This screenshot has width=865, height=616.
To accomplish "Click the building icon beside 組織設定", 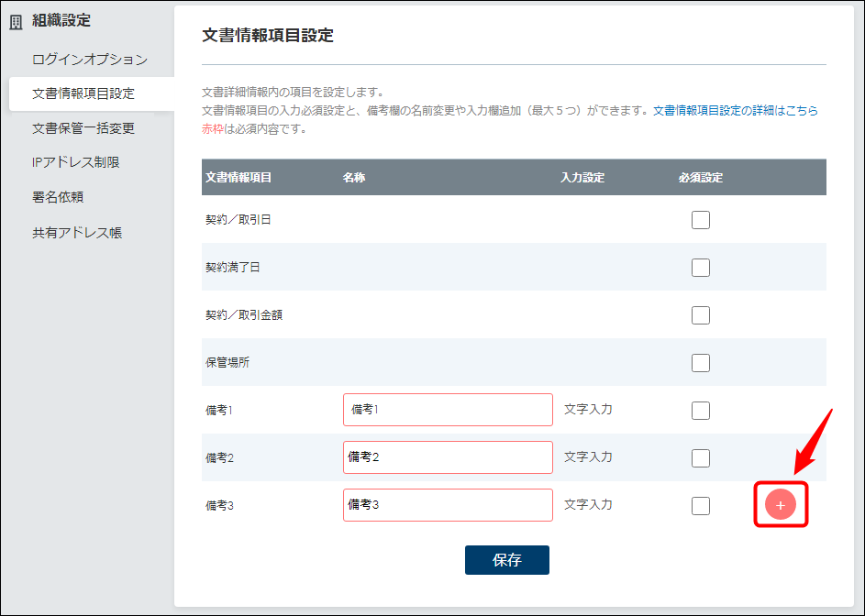I will (16, 21).
